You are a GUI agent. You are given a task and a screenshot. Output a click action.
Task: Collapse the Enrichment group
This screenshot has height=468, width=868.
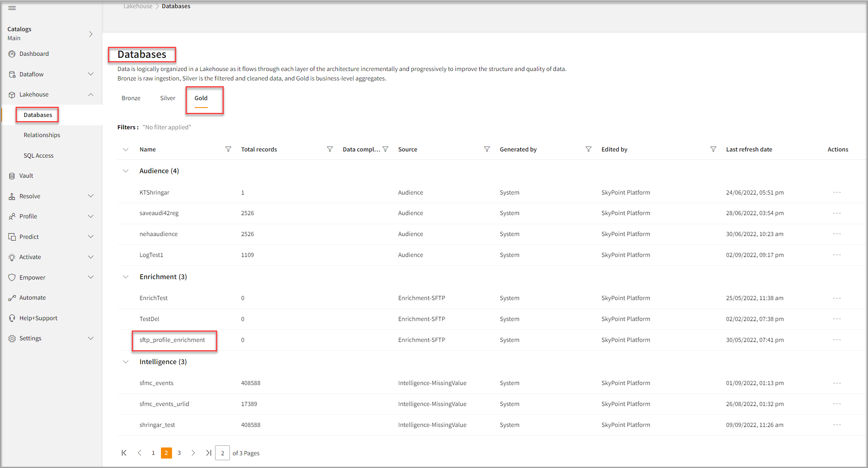tap(126, 277)
